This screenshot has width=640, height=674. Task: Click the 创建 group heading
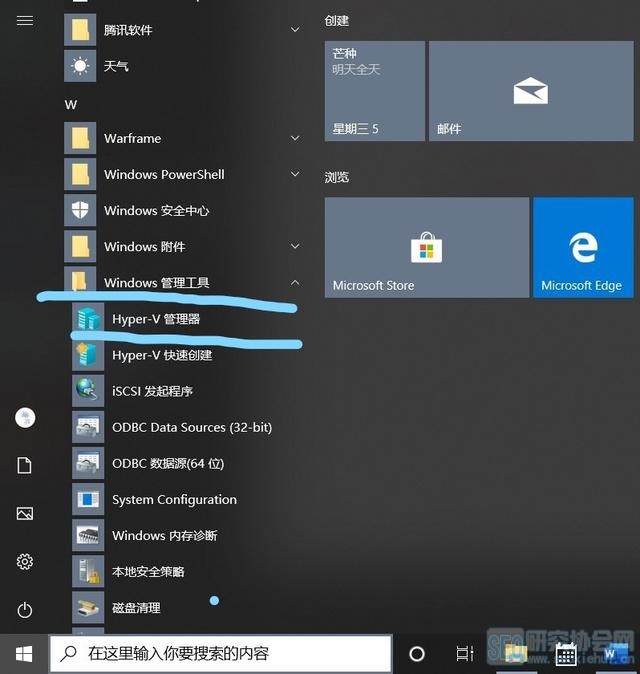[x=337, y=21]
